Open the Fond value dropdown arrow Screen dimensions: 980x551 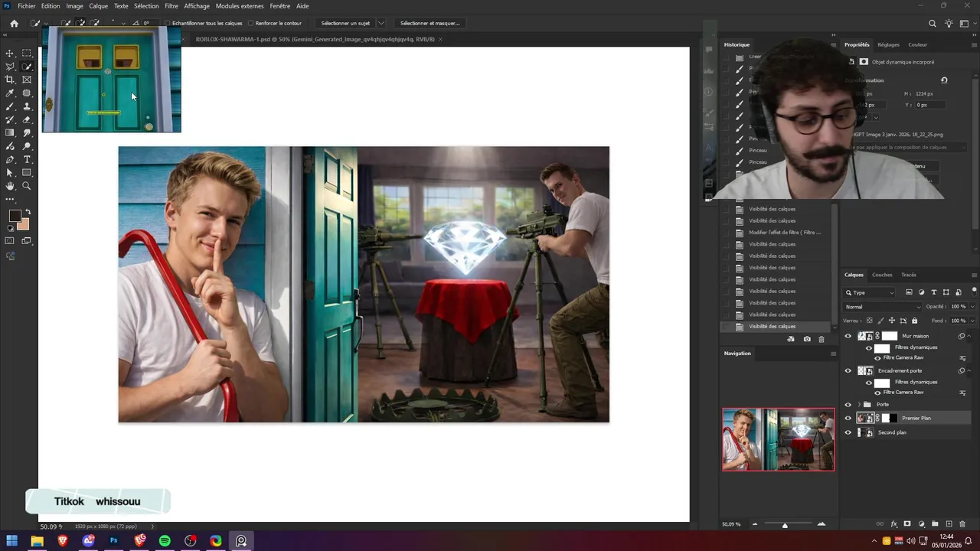pos(972,320)
